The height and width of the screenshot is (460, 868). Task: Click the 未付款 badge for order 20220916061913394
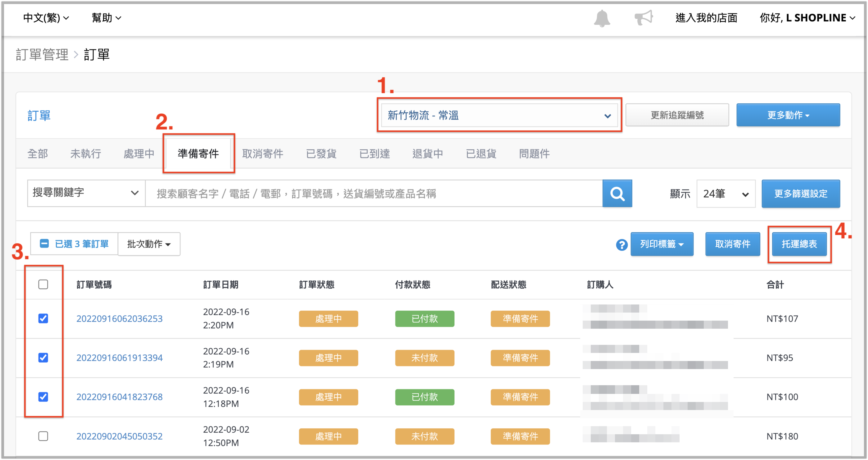[x=425, y=358]
